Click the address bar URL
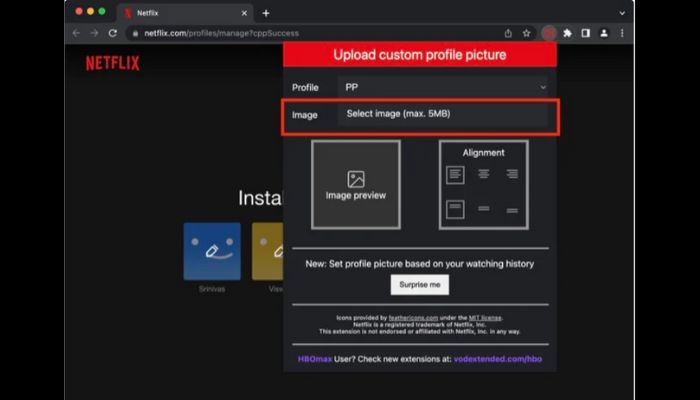Image resolution: width=700 pixels, height=400 pixels. [x=221, y=33]
